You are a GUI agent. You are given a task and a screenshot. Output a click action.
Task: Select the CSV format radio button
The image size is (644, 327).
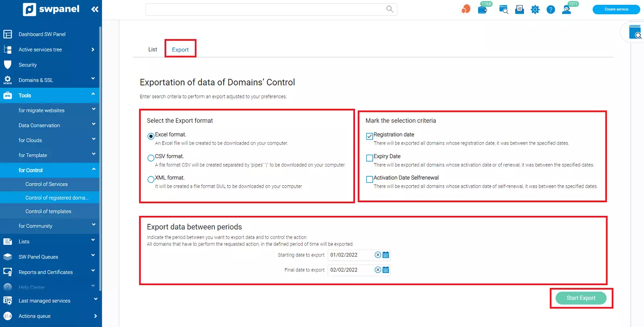pyautogui.click(x=151, y=158)
